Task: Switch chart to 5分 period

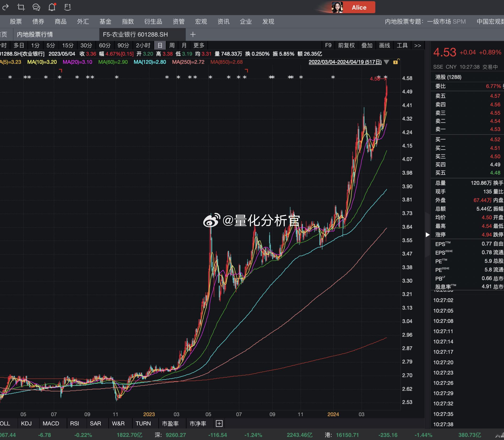Action: click(51, 45)
